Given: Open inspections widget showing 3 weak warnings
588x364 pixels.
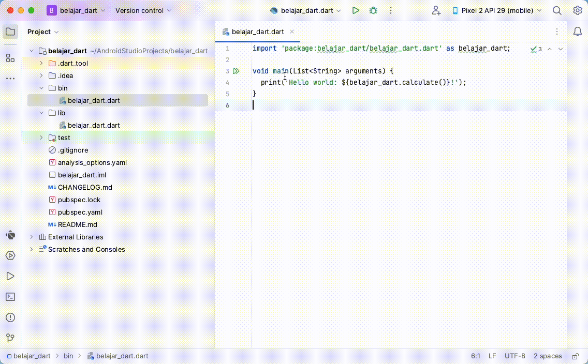Looking at the screenshot, I should [x=536, y=49].
